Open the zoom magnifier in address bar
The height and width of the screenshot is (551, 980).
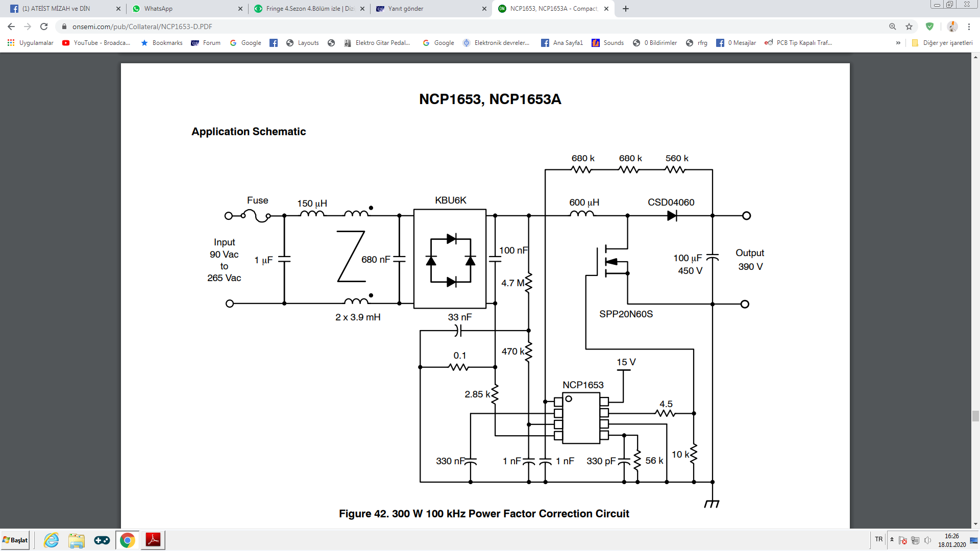coord(893,27)
